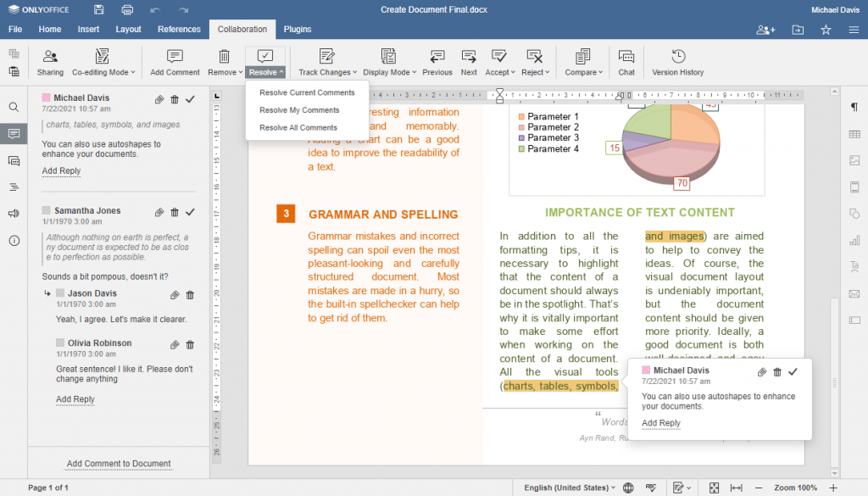This screenshot has height=496, width=868.
Task: Open Chart settings in right sidebar
Action: click(855, 242)
